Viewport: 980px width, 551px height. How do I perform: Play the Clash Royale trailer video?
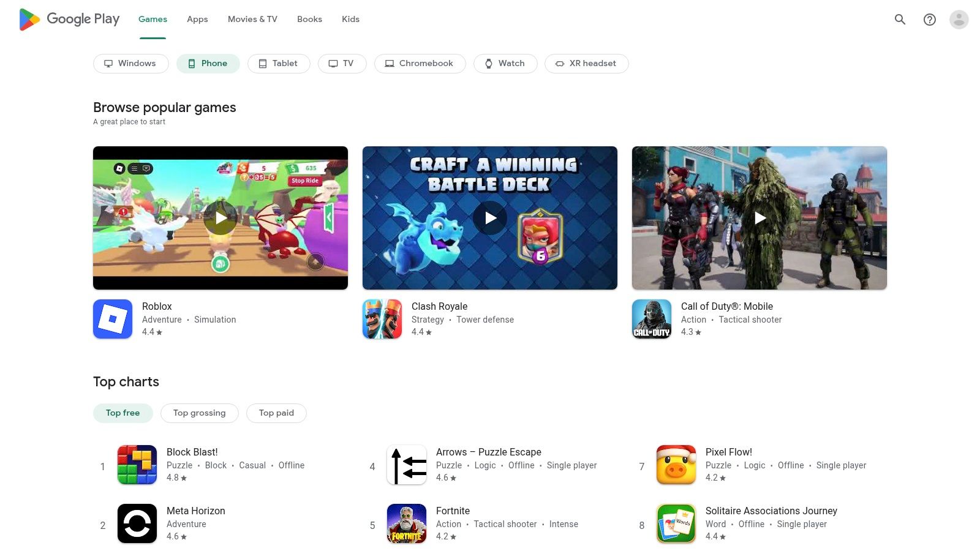click(x=490, y=218)
